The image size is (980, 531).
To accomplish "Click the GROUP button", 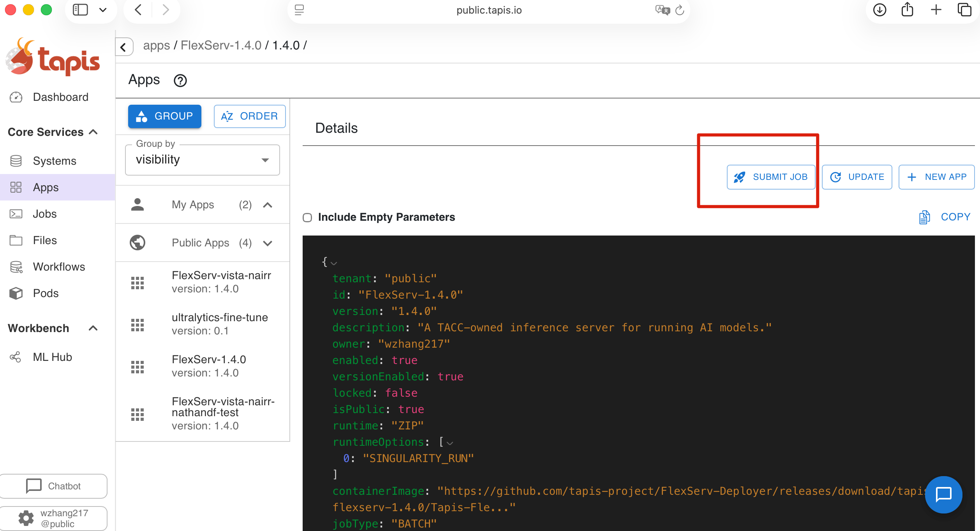I will tap(165, 116).
